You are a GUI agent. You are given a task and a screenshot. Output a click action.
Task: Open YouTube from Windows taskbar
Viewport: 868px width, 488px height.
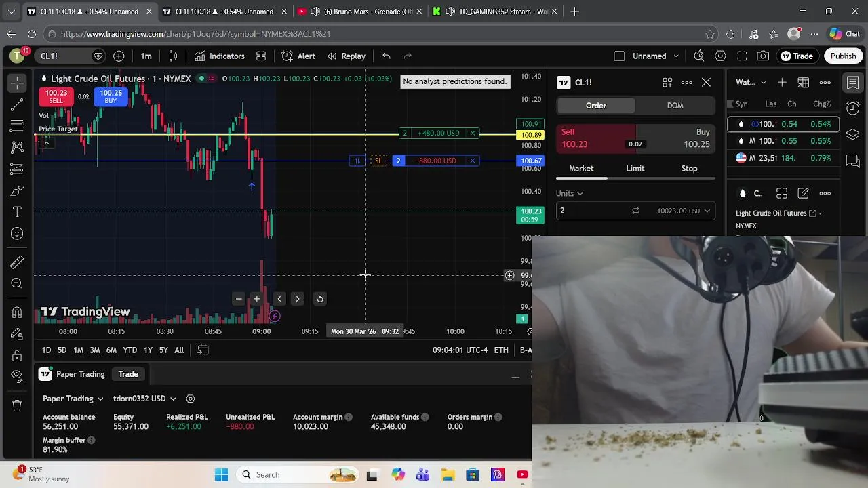coord(522,475)
